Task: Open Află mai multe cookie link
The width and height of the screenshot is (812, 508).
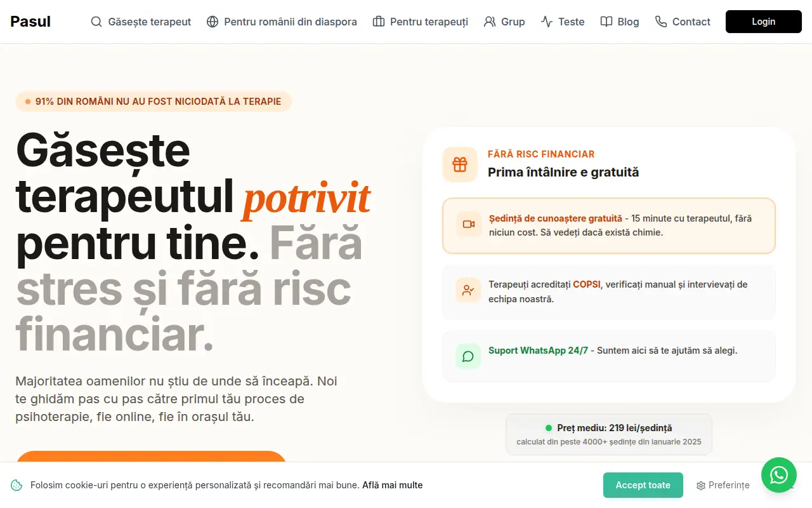Action: [392, 485]
